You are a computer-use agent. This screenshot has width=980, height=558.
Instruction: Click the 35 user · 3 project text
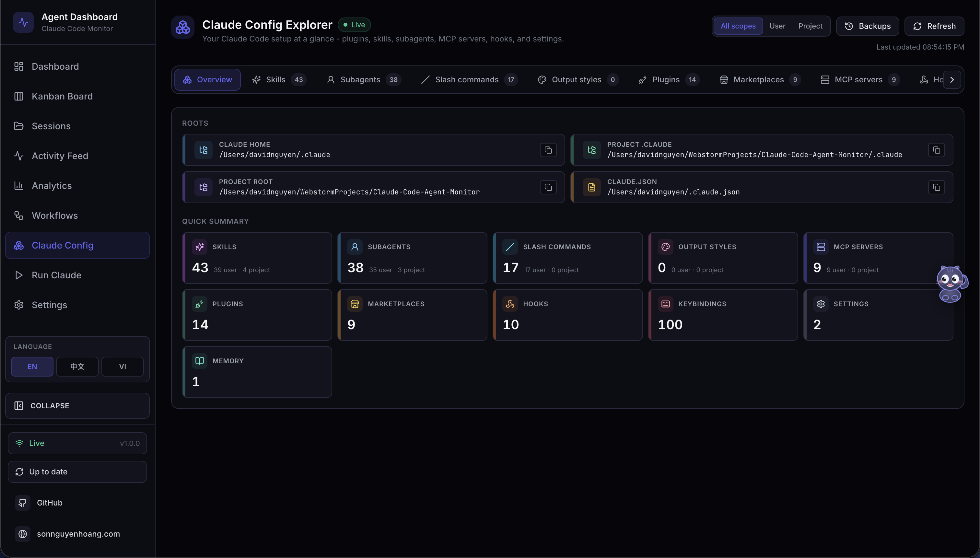397,270
